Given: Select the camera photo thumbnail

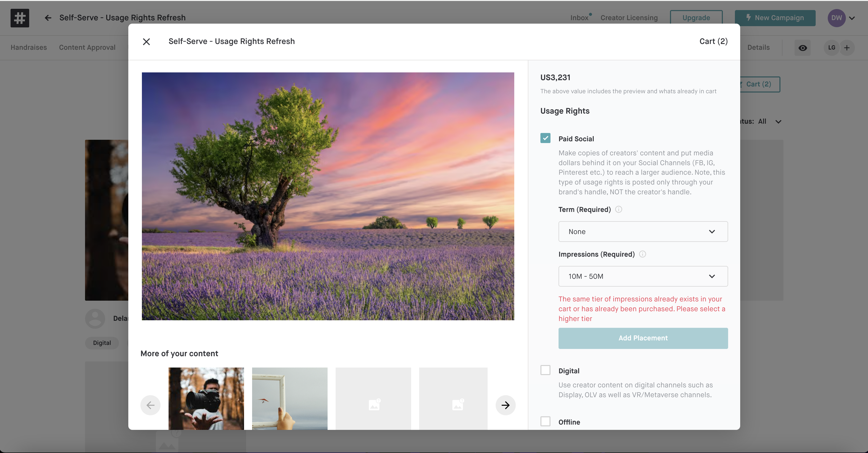Looking at the screenshot, I should tap(206, 398).
